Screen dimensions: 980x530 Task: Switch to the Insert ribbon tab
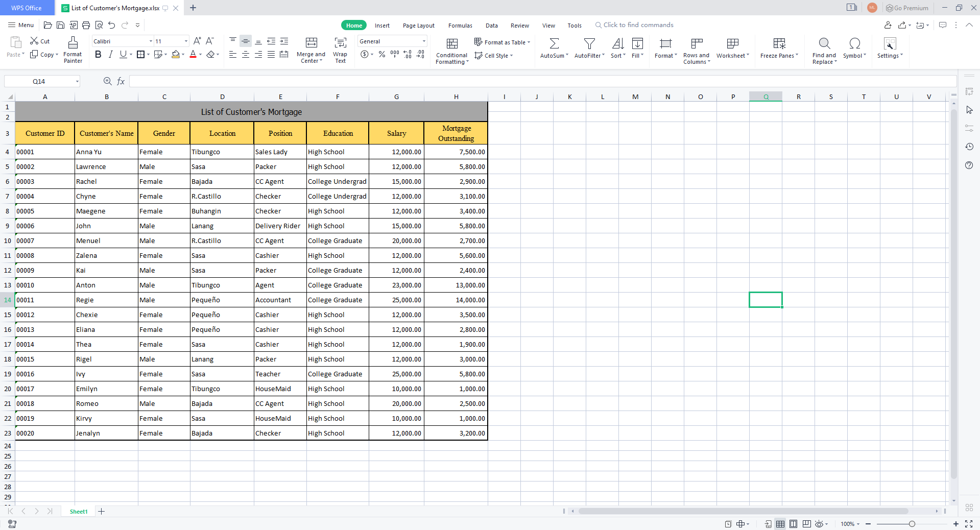[x=382, y=26]
